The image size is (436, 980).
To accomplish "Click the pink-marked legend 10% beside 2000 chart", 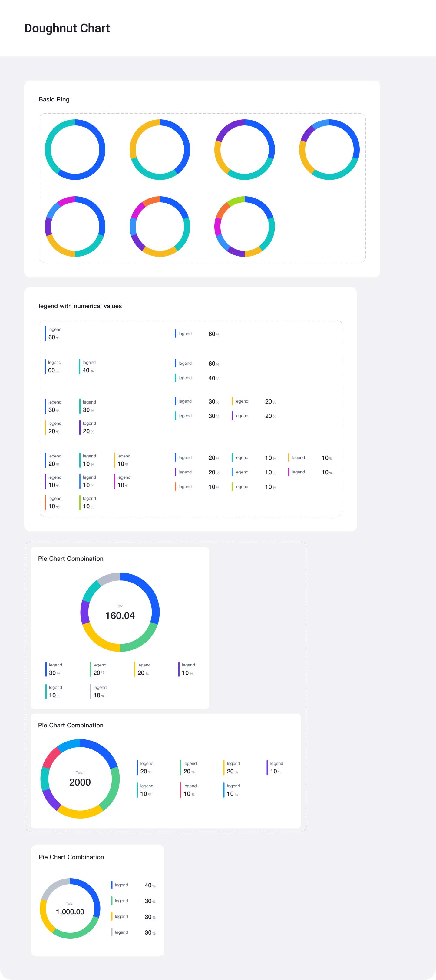I will pyautogui.click(x=189, y=790).
